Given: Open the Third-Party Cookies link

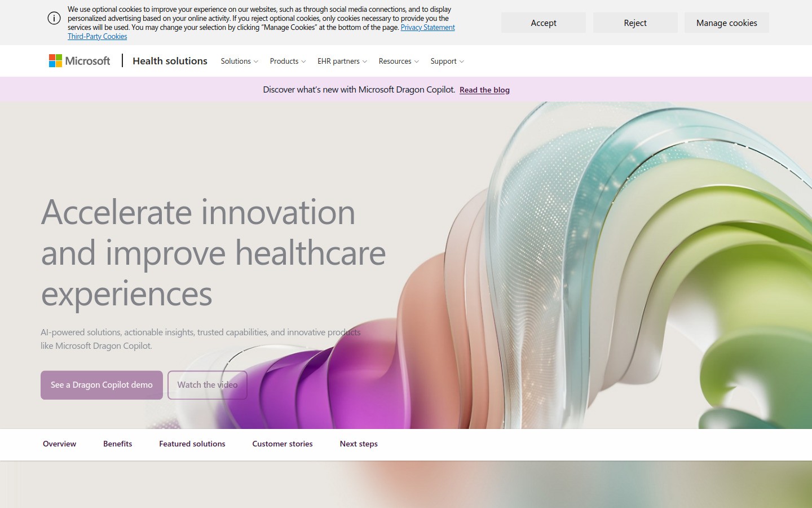Looking at the screenshot, I should click(x=97, y=36).
